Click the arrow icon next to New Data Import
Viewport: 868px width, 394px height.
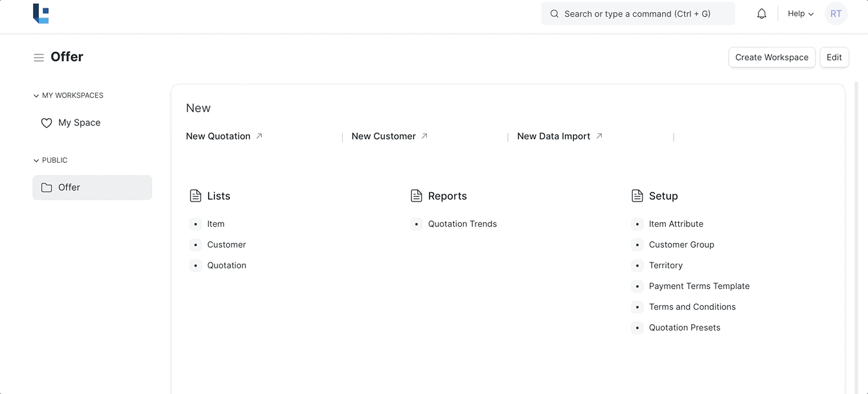(599, 136)
